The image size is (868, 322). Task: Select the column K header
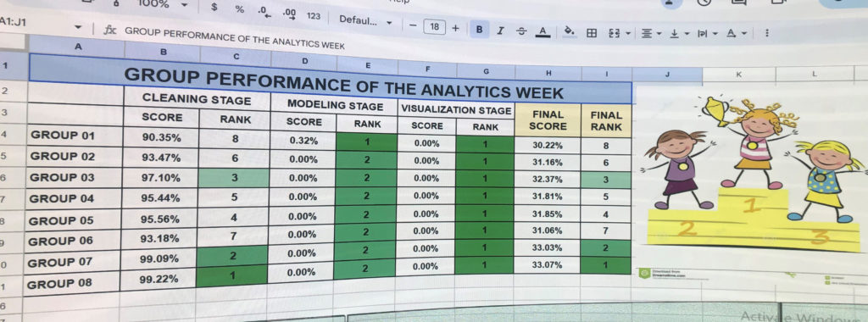738,74
